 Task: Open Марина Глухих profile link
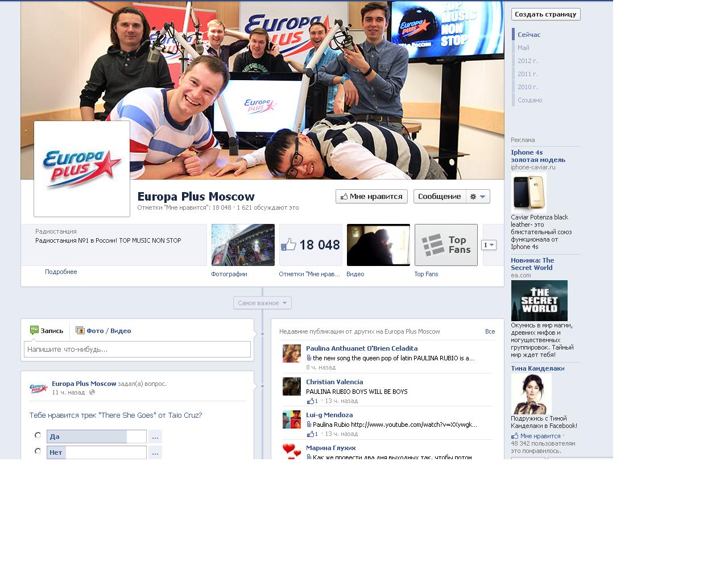(x=331, y=448)
